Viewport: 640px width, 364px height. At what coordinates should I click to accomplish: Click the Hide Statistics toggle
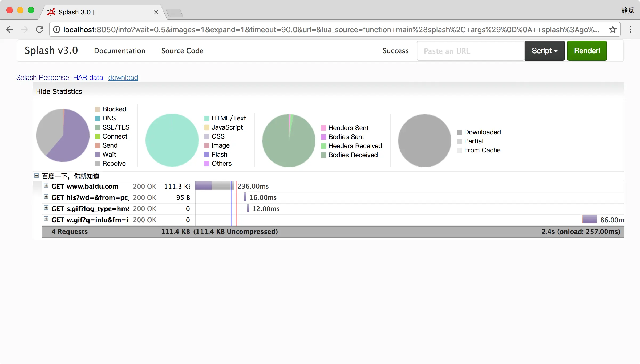pyautogui.click(x=59, y=91)
